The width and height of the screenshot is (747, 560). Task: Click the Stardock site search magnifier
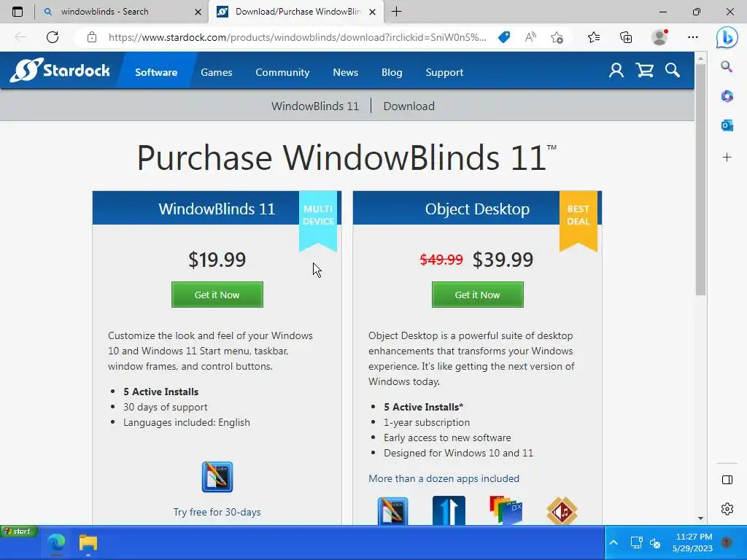pos(672,71)
